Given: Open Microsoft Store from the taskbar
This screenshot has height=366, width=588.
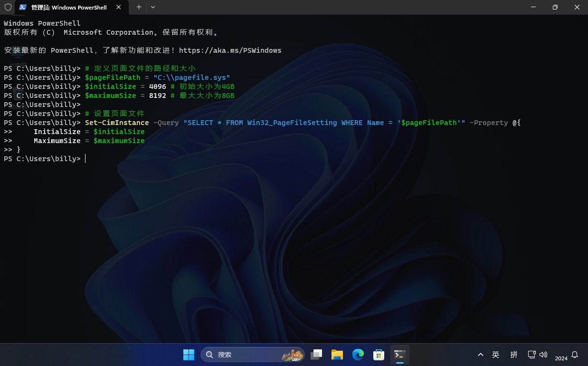Looking at the screenshot, I should (379, 355).
